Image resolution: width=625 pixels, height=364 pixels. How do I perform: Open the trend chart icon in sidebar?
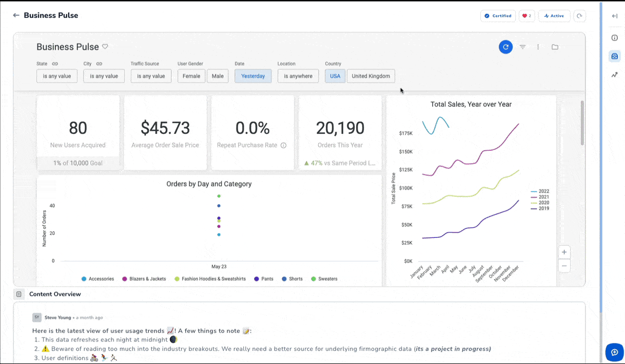click(x=615, y=75)
